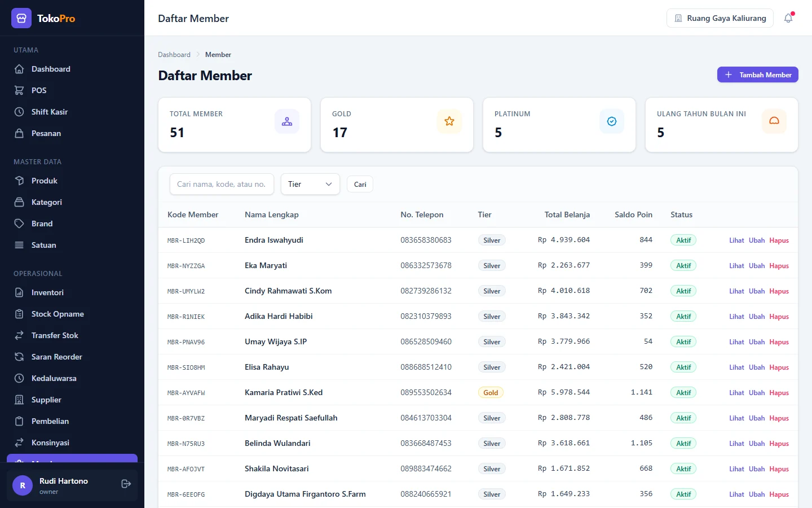Viewport: 812px width, 508px height.
Task: Click the Shift Kasir clock icon
Action: (19, 112)
